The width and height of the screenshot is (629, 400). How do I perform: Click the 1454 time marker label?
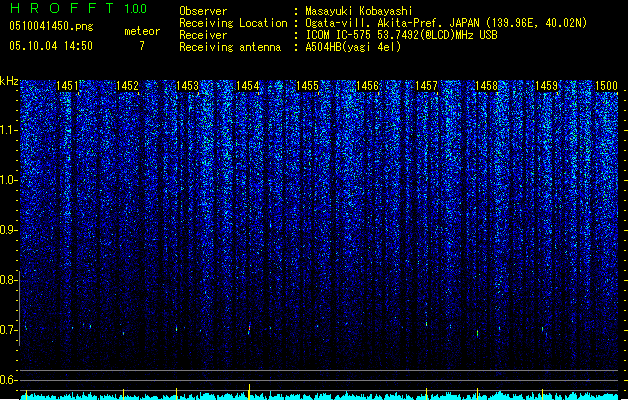point(248,86)
